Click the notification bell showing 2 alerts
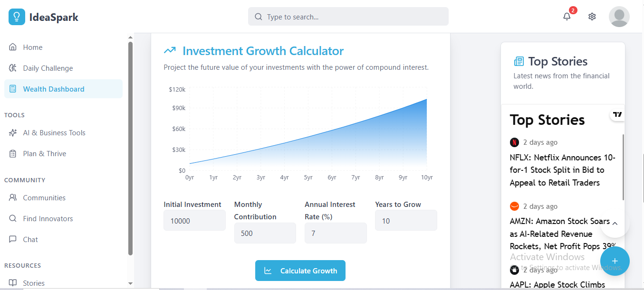The height and width of the screenshot is (290, 644). (567, 16)
